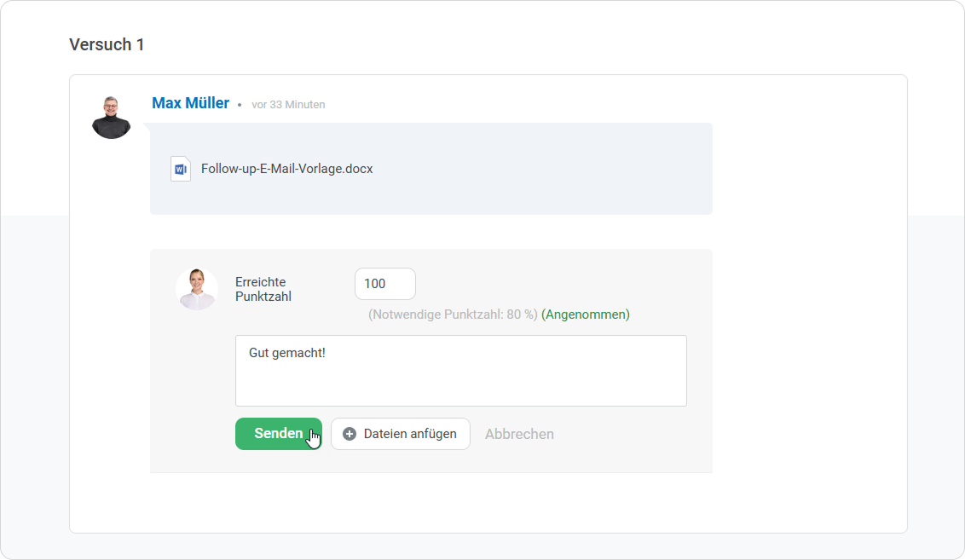
Task: Open the Follow-up-E-Mail-Vorlage.docx attachment
Action: pos(286,169)
